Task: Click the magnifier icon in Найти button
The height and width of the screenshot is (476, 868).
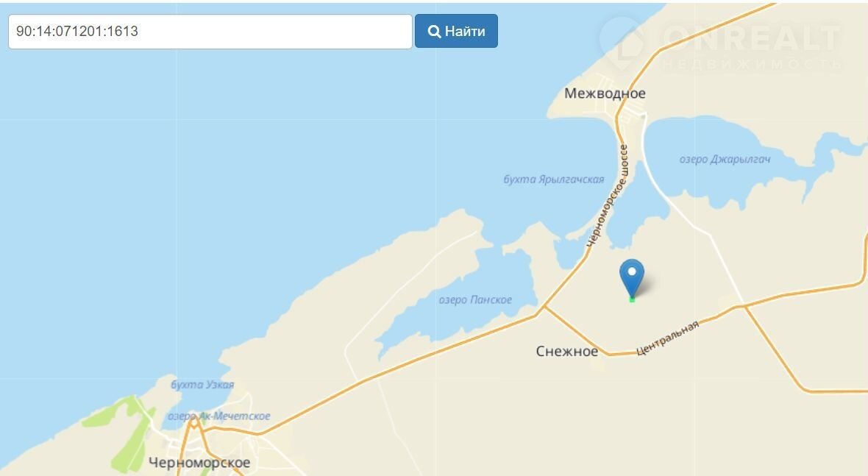Action: (435, 32)
